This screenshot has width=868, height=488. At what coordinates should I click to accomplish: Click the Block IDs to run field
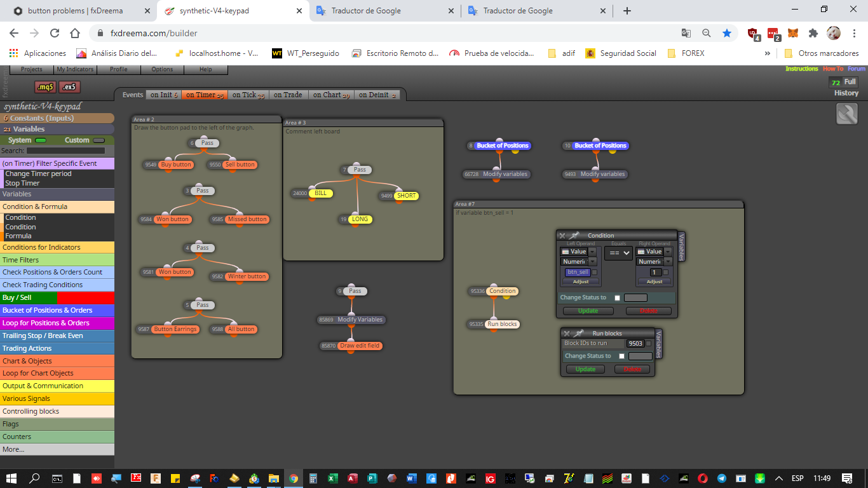tap(635, 344)
